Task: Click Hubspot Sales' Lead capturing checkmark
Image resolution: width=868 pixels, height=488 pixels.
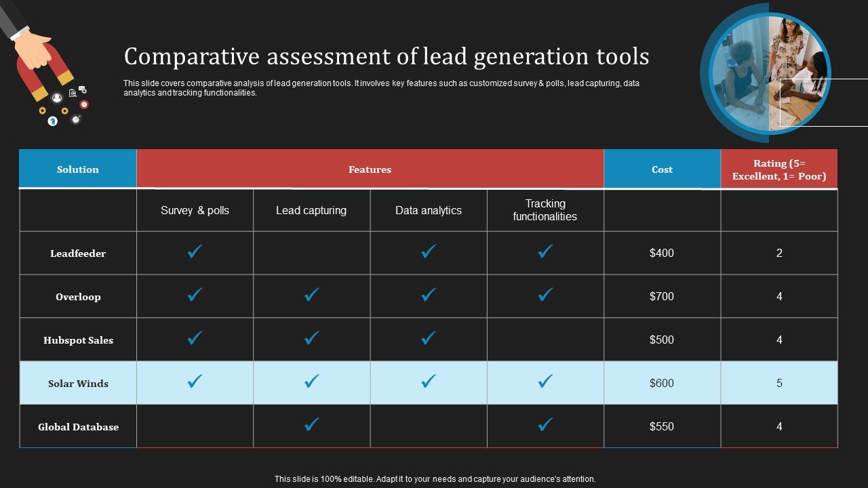Action: [x=311, y=338]
